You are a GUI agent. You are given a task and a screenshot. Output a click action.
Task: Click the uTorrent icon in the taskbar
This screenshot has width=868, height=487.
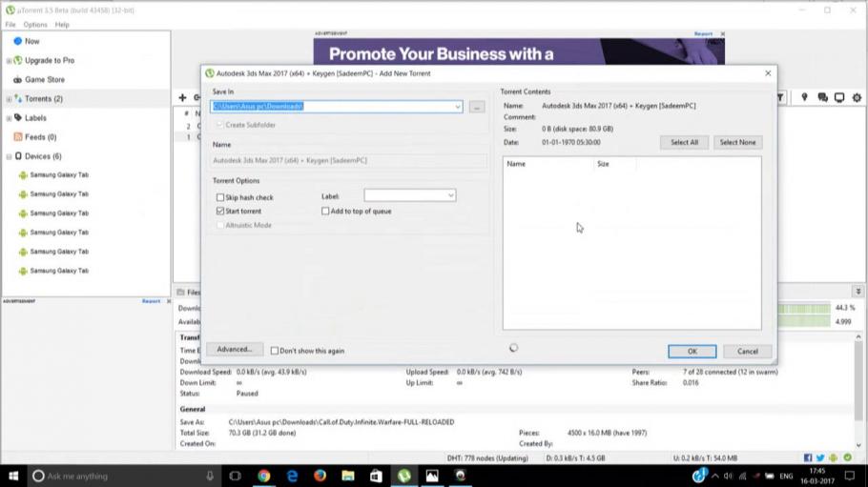pyautogui.click(x=404, y=476)
